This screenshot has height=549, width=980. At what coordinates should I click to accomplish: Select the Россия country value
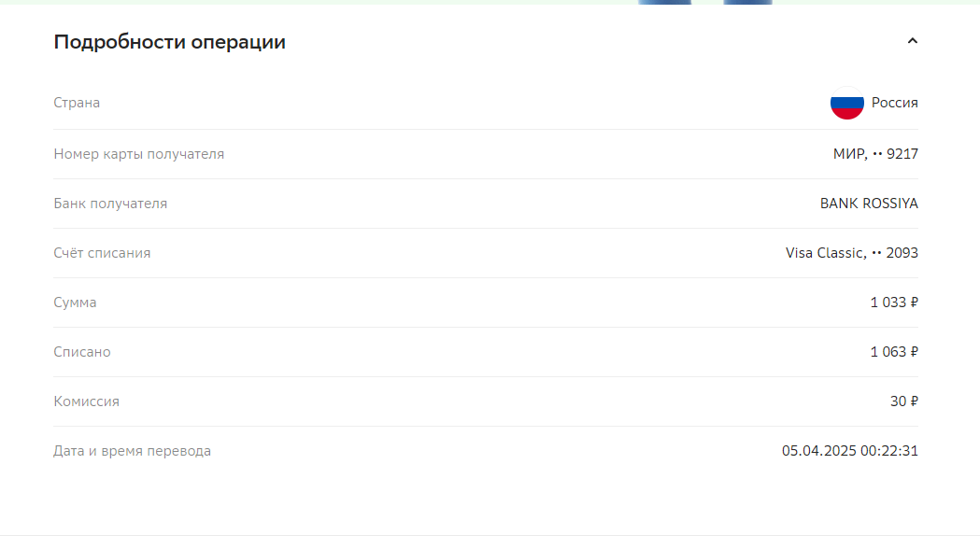(x=894, y=103)
